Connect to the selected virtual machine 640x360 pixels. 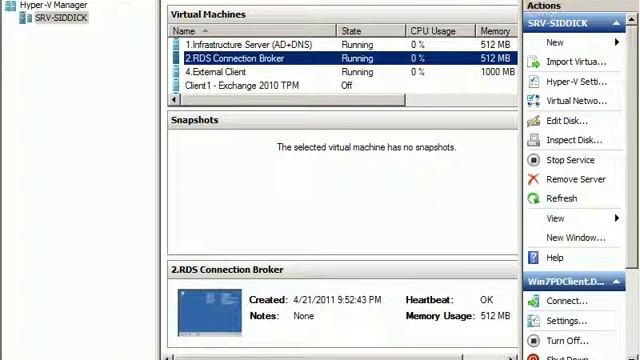coord(567,301)
